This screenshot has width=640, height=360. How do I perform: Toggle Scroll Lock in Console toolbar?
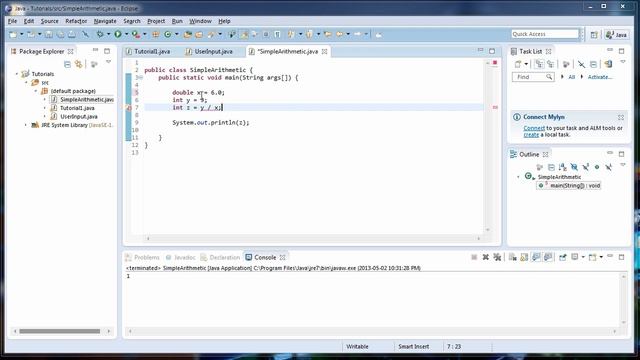pyautogui.click(x=524, y=257)
